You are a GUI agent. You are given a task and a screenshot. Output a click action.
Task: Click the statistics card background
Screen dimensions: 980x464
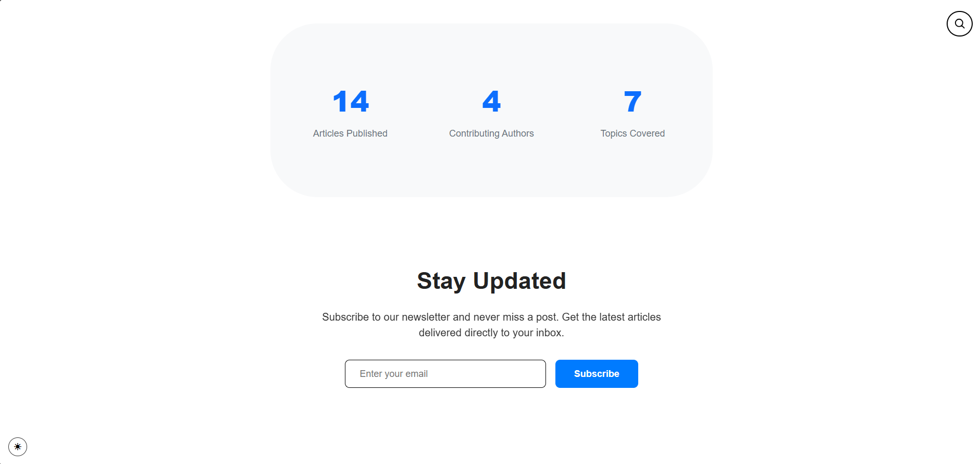point(491,167)
